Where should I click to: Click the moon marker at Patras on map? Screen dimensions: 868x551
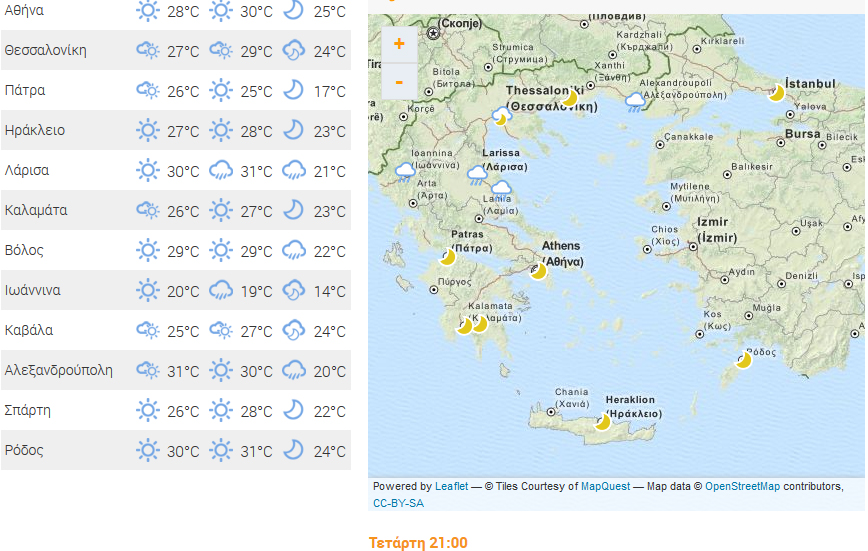point(447,257)
